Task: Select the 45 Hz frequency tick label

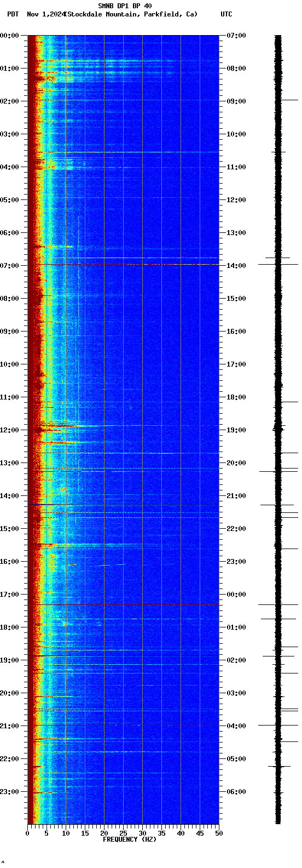Action: pos(200,833)
